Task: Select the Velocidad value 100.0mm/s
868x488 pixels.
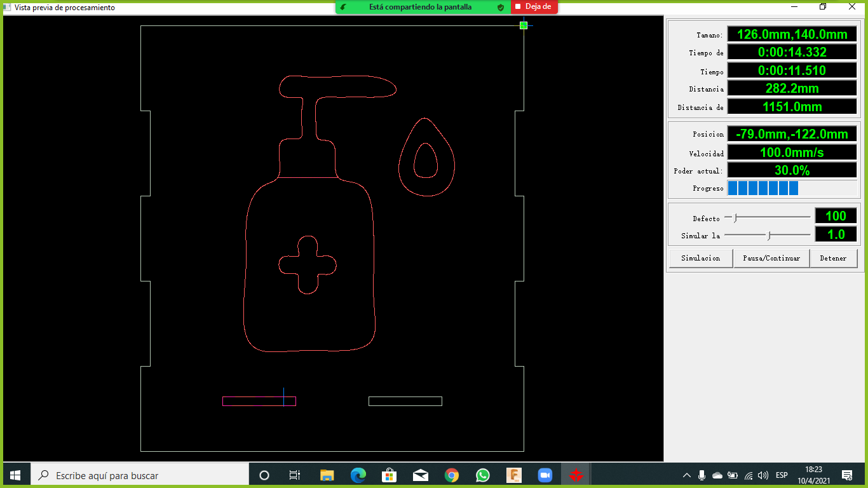Action: click(792, 152)
